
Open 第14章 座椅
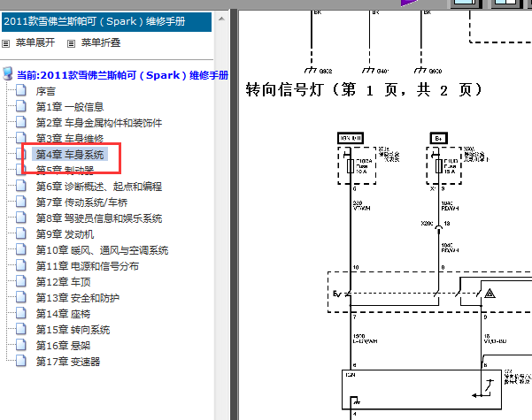click(x=64, y=314)
